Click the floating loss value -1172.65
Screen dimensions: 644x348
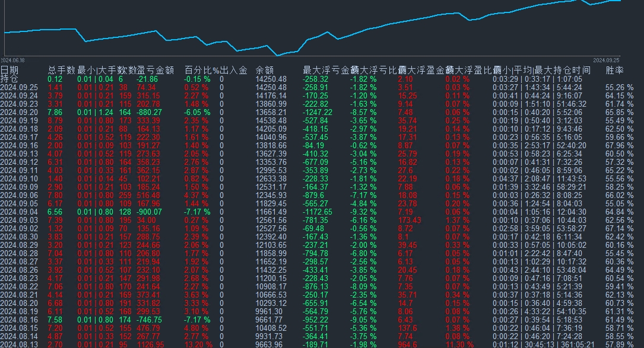pyautogui.click(x=318, y=212)
